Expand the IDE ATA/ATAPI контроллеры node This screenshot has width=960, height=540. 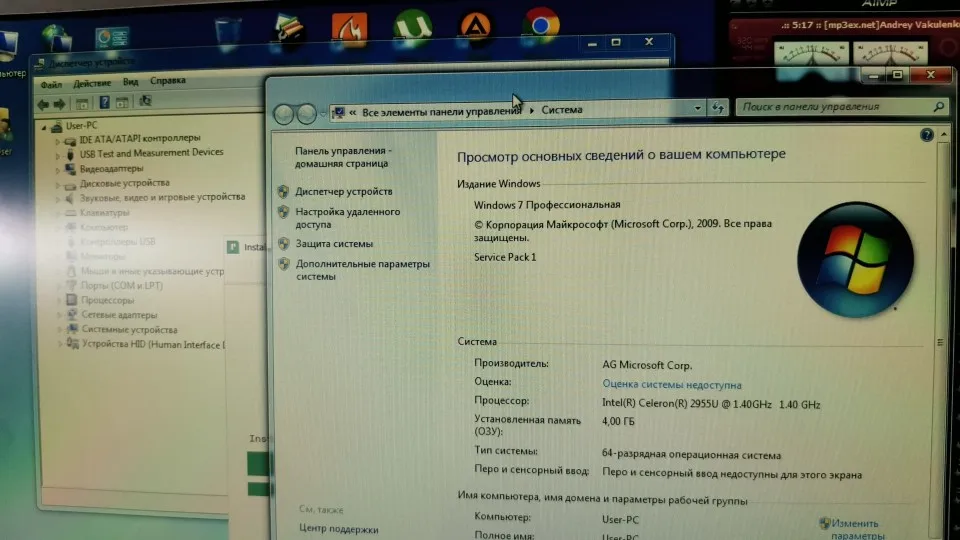(58, 141)
